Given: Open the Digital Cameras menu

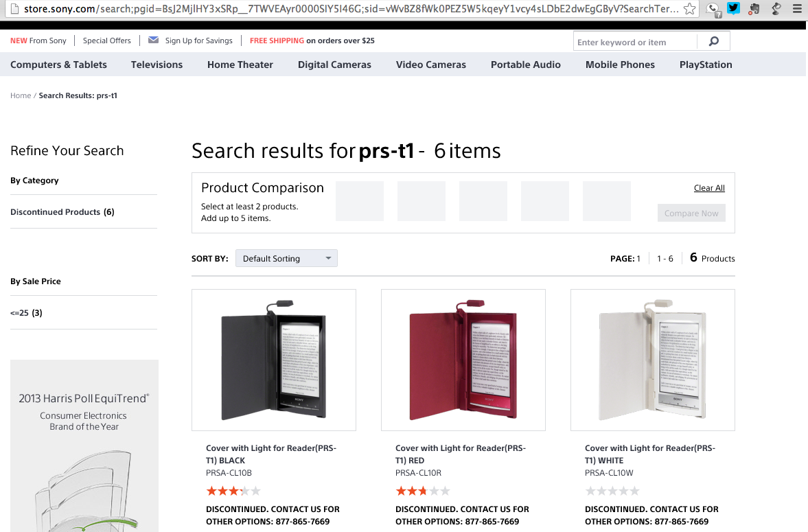Looking at the screenshot, I should (334, 65).
